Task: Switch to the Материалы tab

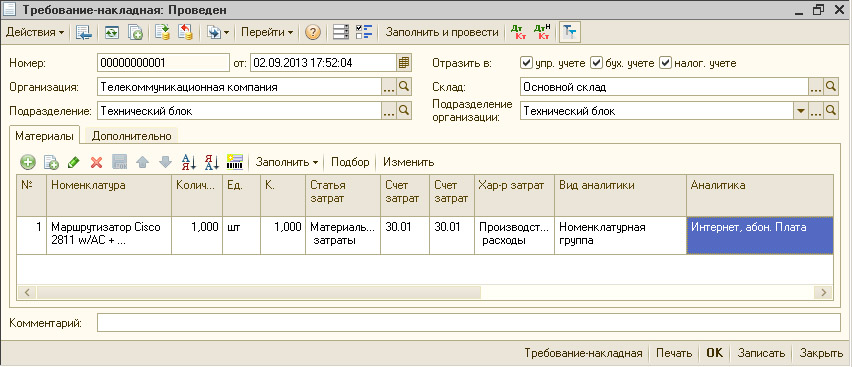Action: [44, 135]
